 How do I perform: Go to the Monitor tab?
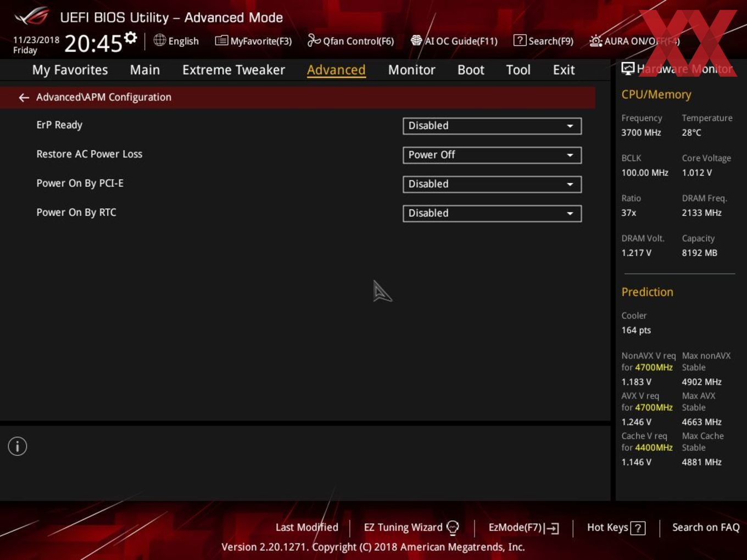coord(411,70)
